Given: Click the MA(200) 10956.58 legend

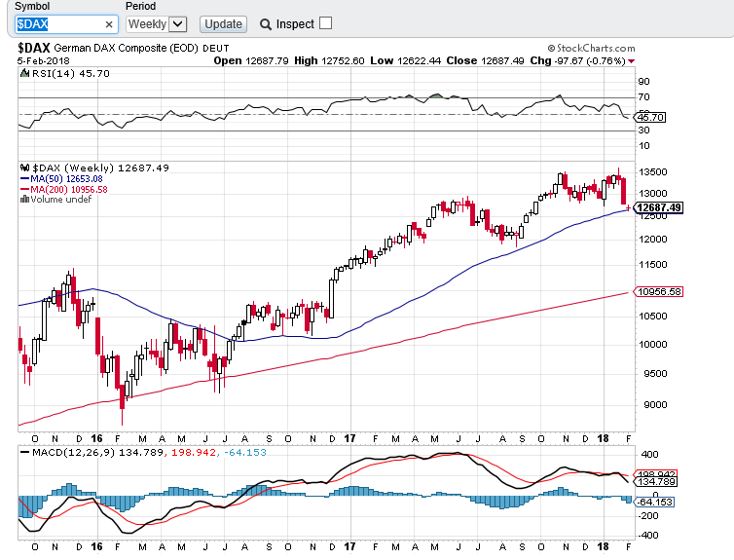Looking at the screenshot, I should point(63,190).
